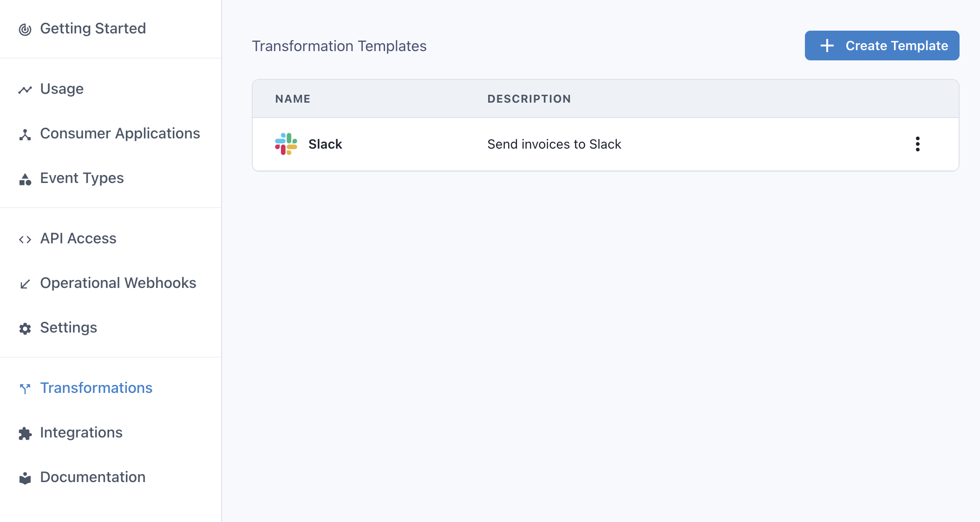Go to Consumer Applications page
Screen dimensions: 980x522
pos(120,134)
